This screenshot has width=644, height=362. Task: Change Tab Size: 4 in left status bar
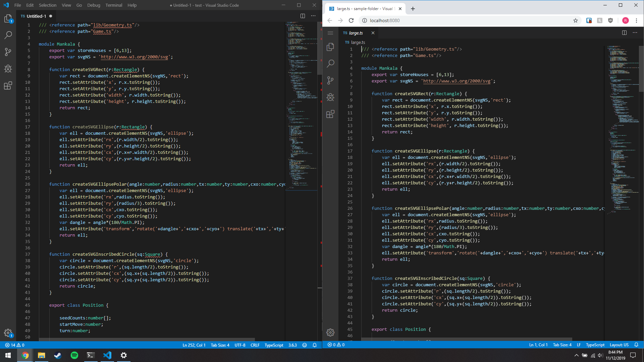(x=220, y=345)
